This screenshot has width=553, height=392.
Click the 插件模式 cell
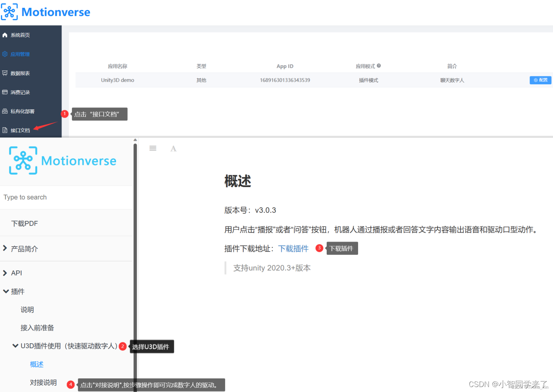pos(368,80)
